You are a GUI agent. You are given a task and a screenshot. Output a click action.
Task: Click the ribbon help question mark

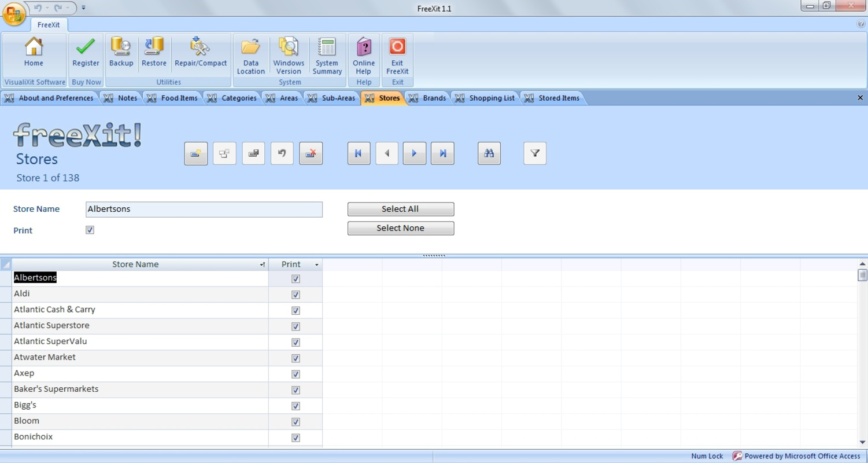(861, 24)
